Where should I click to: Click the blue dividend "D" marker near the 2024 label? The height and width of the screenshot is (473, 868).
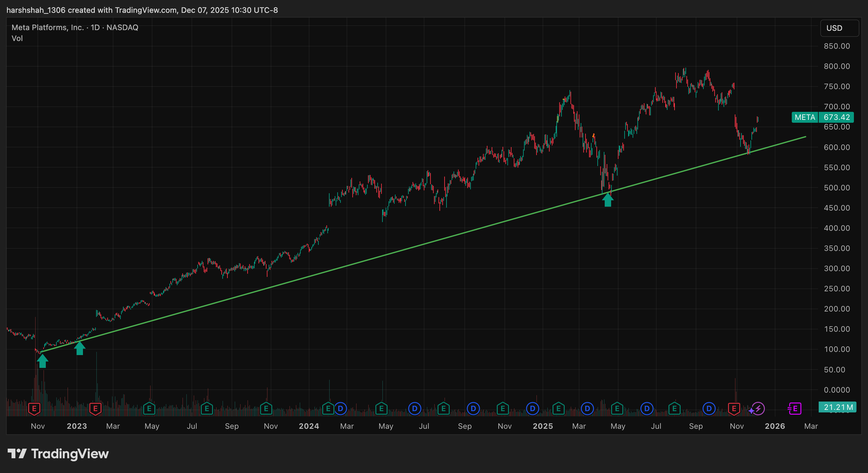point(340,408)
